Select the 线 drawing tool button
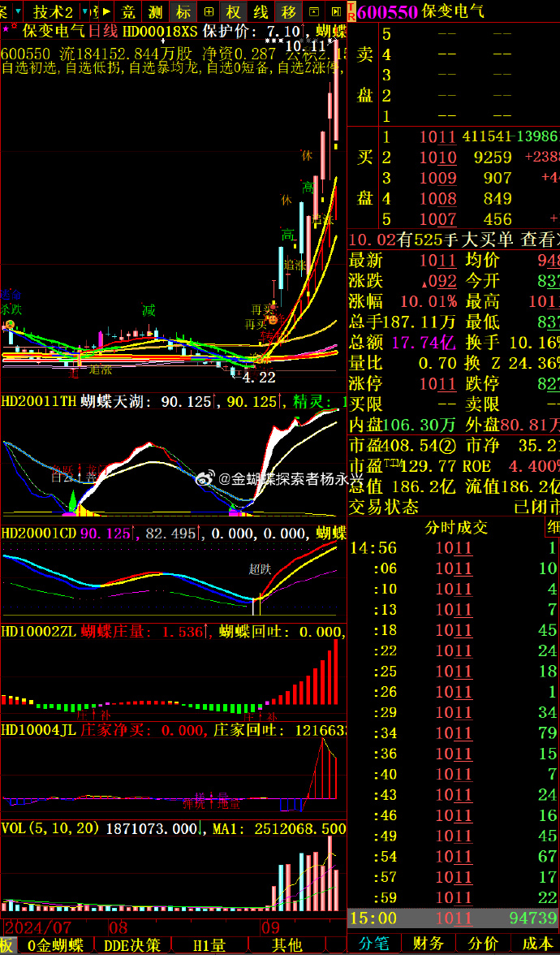Screen dimensions: 560x955 [261, 11]
